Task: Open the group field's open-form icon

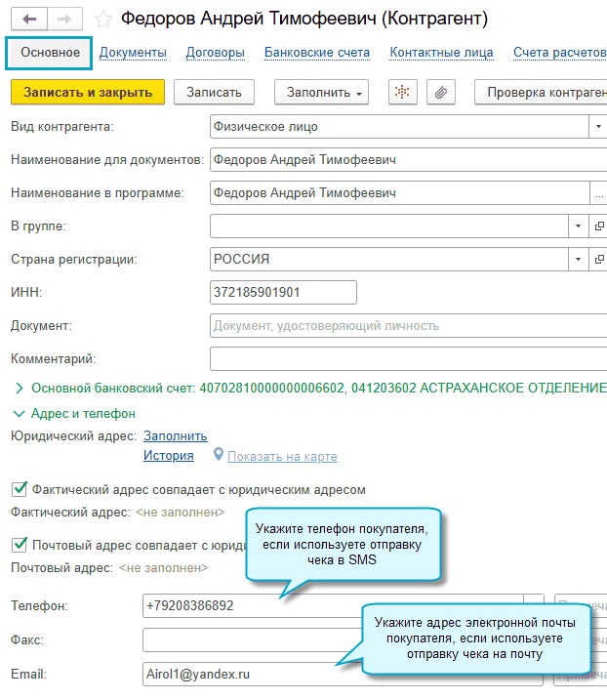Action: pos(599,226)
